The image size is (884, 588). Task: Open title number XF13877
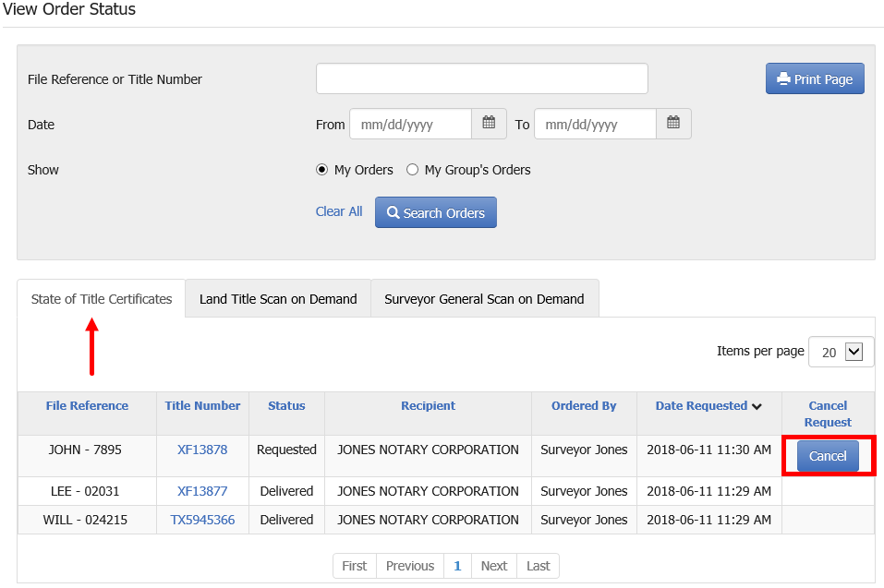pos(202,491)
